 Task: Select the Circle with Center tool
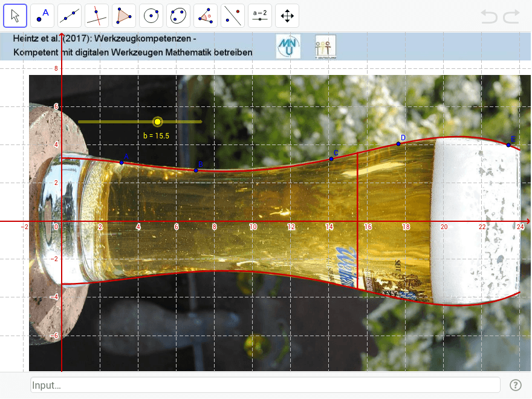click(151, 16)
